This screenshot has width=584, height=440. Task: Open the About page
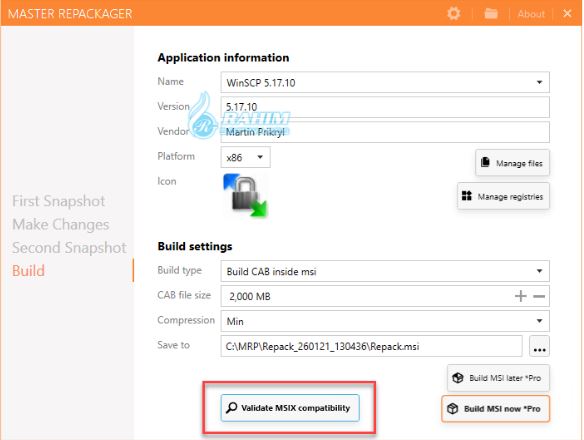[531, 14]
